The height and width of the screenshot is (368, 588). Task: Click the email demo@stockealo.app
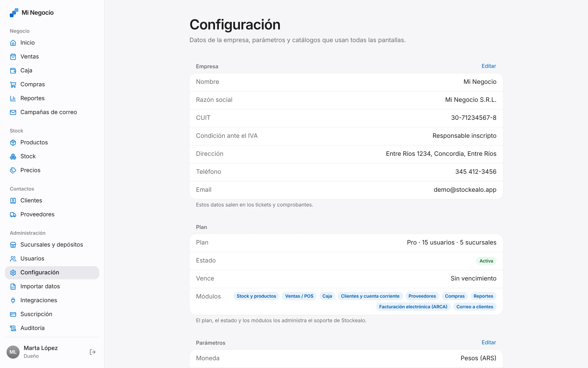pos(465,190)
